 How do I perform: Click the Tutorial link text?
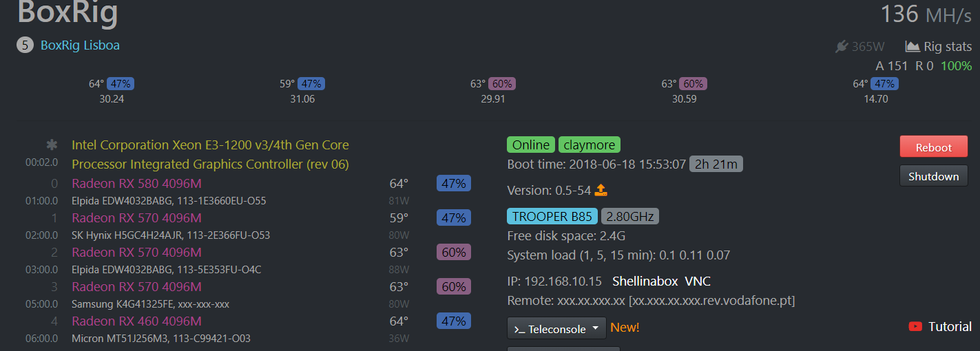click(950, 326)
